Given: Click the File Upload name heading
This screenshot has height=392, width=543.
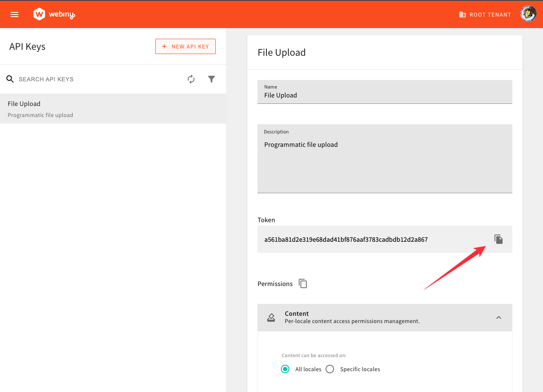Looking at the screenshot, I should [281, 52].
